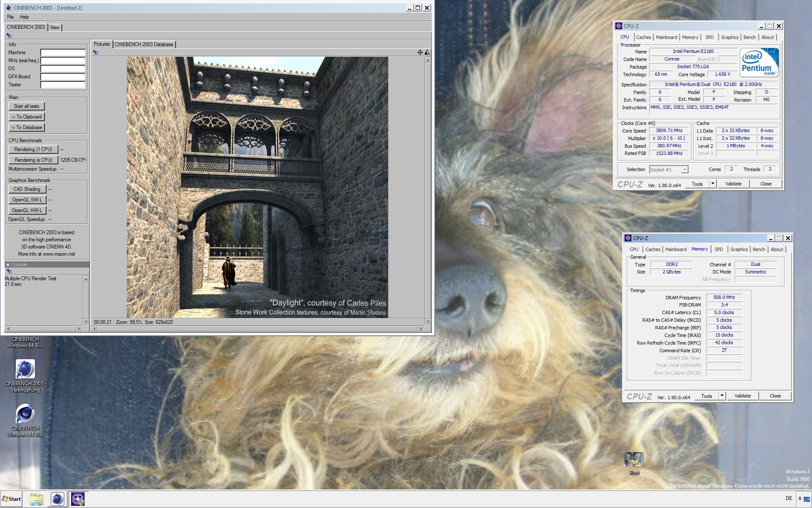812x508 pixels.
Task: Run Rendering (x CPU) benchmark
Action: pyautogui.click(x=33, y=160)
